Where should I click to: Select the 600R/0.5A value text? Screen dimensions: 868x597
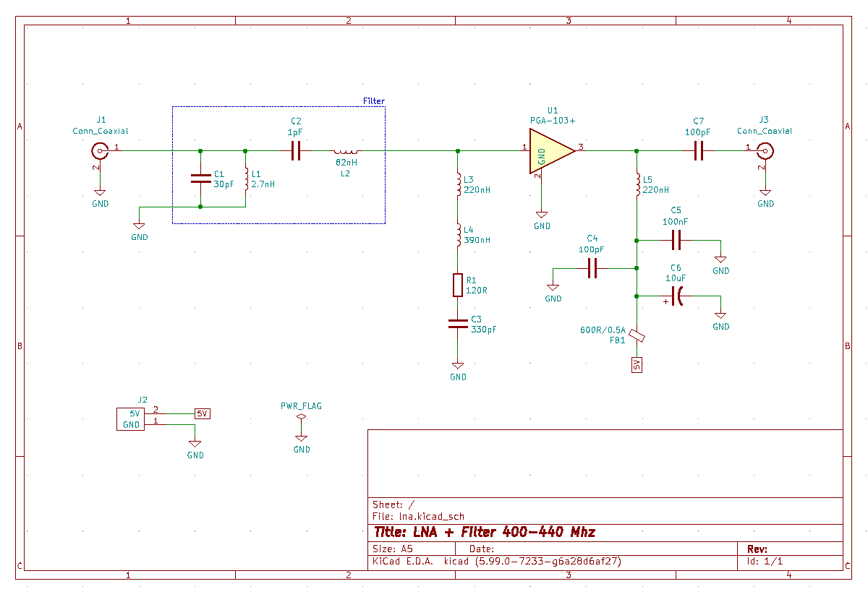point(603,330)
